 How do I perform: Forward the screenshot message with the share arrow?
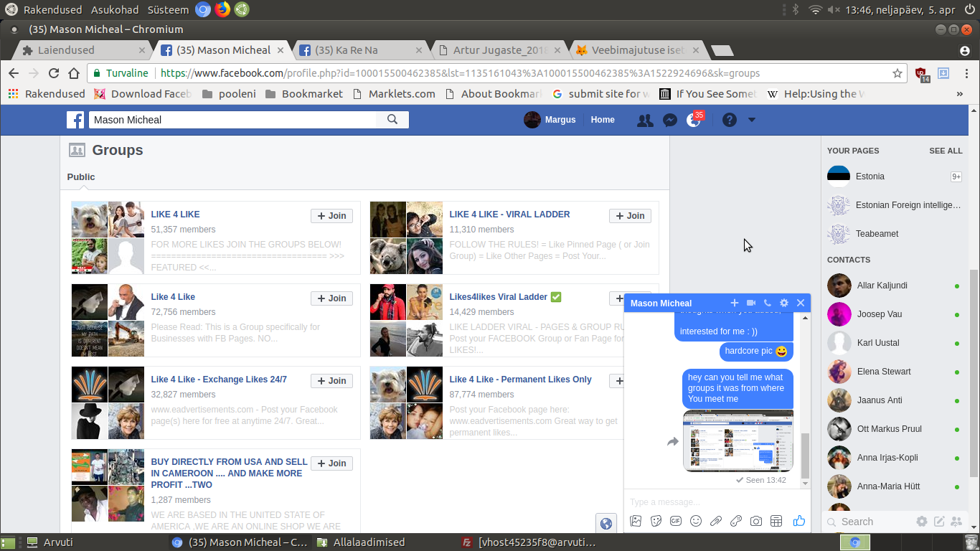(x=673, y=442)
